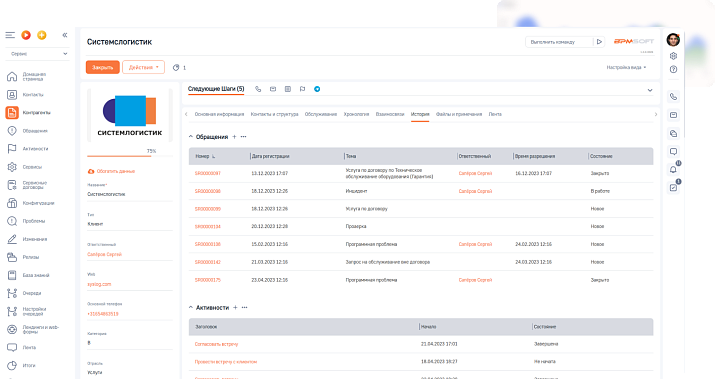The width and height of the screenshot is (715, 379).
Task: Open case SR00000097 link
Action: coord(207,173)
